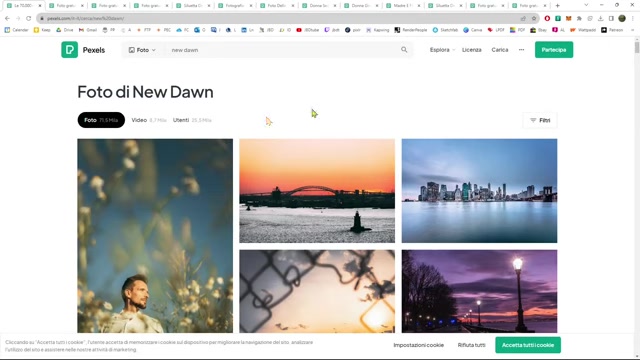Open the Gmail bookmark
640x360 pixels.
pyautogui.click(x=88, y=30)
